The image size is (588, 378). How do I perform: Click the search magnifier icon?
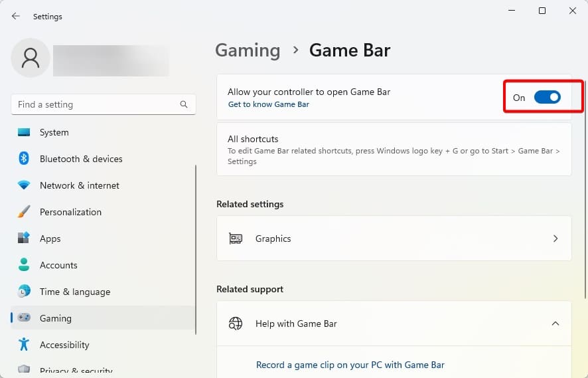(184, 104)
